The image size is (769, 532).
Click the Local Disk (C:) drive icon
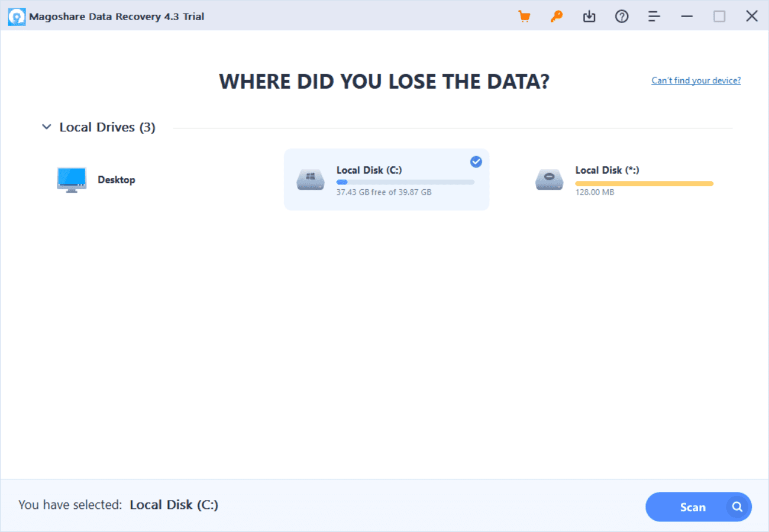(311, 180)
